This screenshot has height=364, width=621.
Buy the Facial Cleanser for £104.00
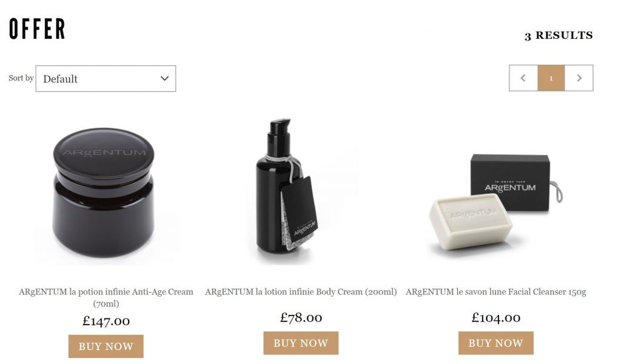click(496, 343)
